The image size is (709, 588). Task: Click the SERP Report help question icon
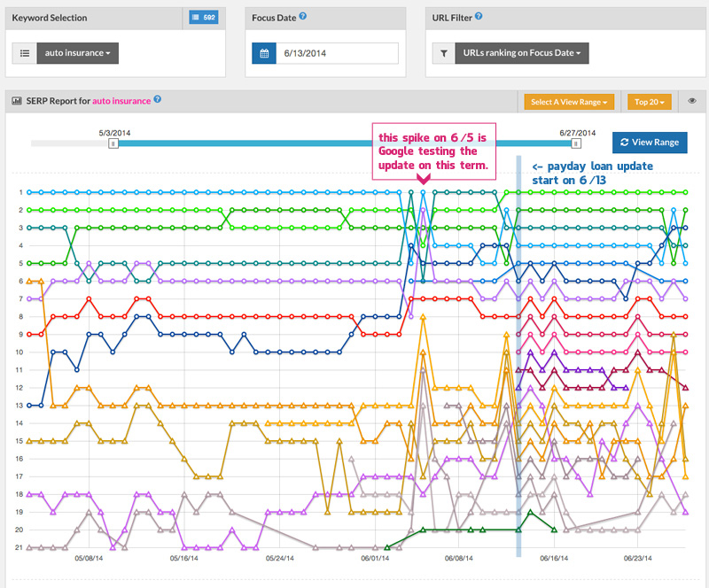pyautogui.click(x=158, y=100)
